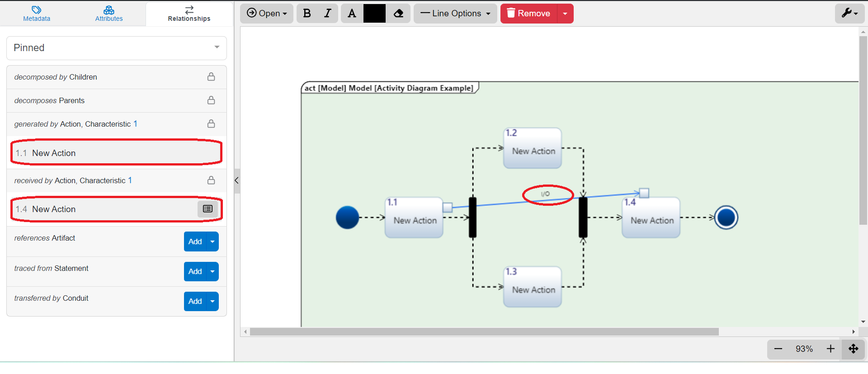The height and width of the screenshot is (374, 868).
Task: Click the horizontal scrollbar of the diagram
Action: [484, 332]
